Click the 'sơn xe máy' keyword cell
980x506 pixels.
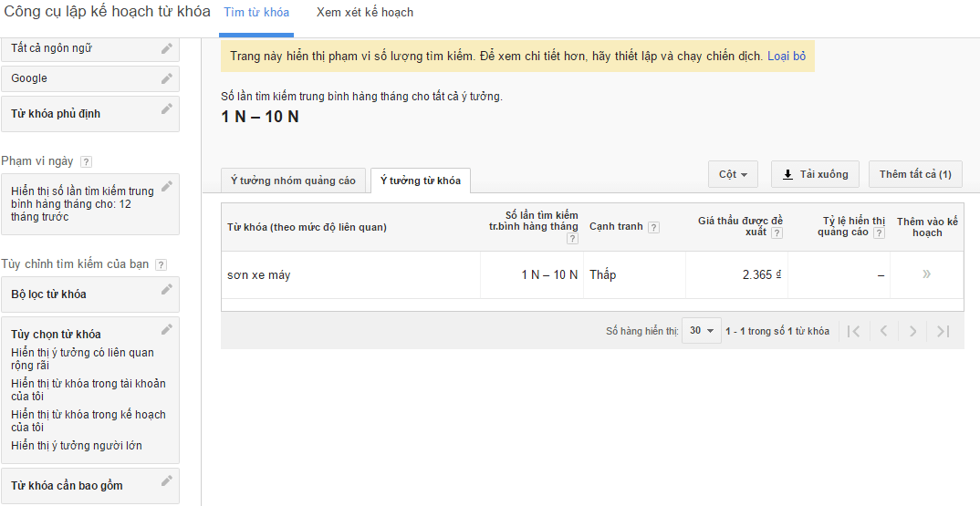350,274
